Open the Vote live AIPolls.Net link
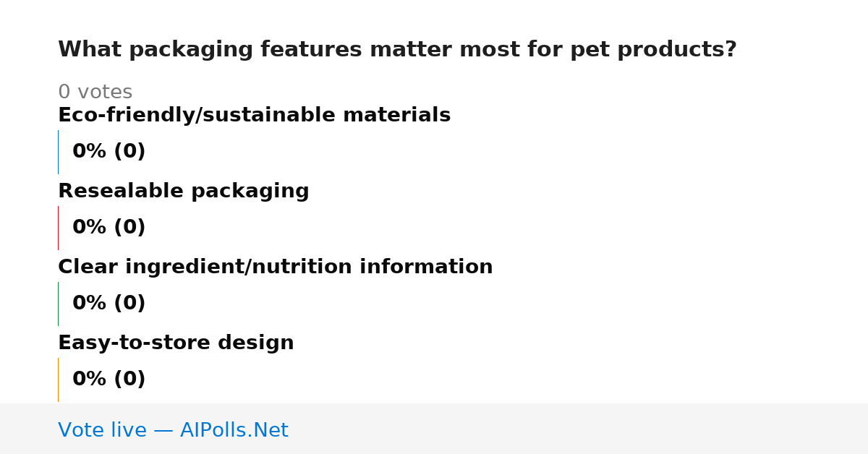This screenshot has width=868, height=454. tap(173, 430)
